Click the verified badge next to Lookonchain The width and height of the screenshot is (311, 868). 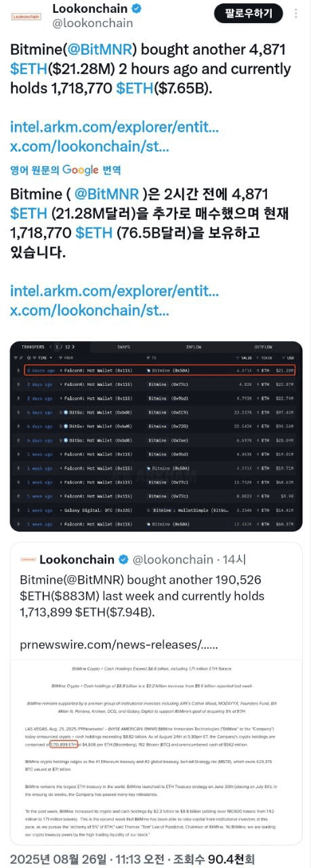coord(136,9)
